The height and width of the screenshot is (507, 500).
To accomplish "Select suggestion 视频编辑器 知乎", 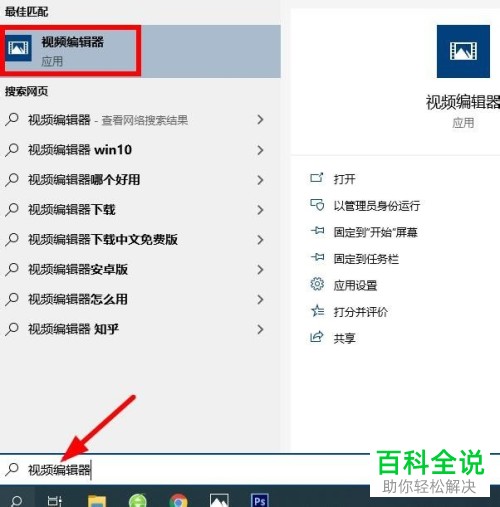I will [140, 329].
